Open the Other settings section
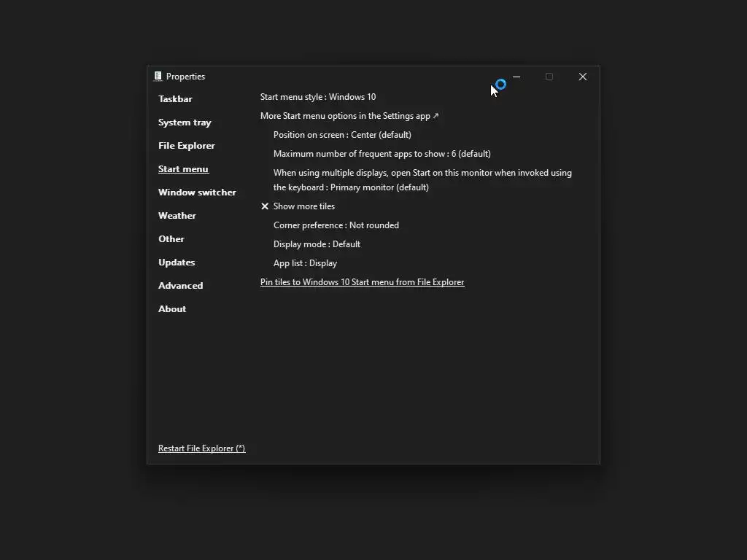The height and width of the screenshot is (560, 747). [171, 239]
